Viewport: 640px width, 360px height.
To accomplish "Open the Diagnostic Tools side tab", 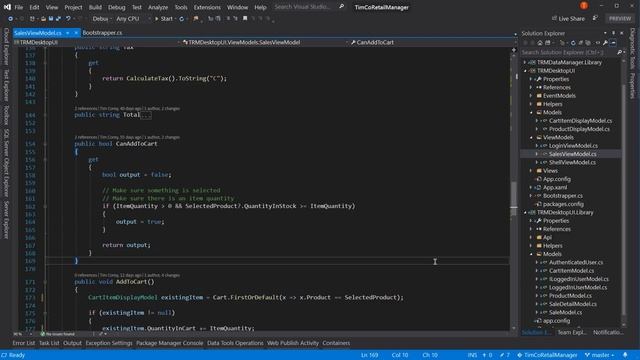I will 632,49.
